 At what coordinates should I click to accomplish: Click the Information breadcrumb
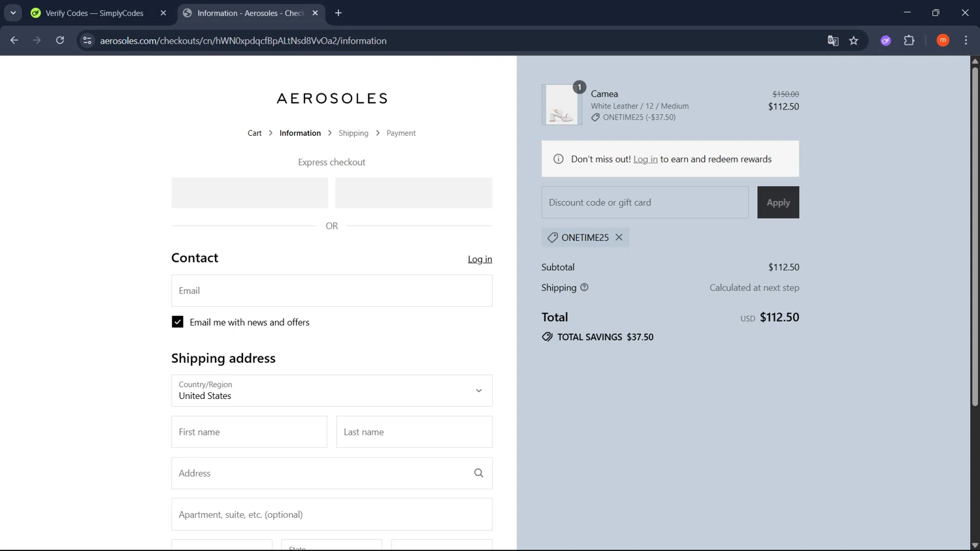click(x=300, y=133)
